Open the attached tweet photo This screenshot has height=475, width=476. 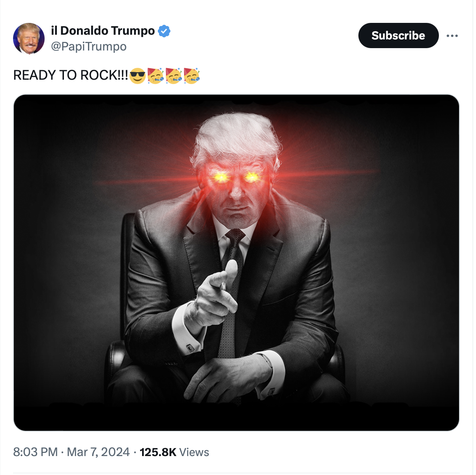(236, 263)
